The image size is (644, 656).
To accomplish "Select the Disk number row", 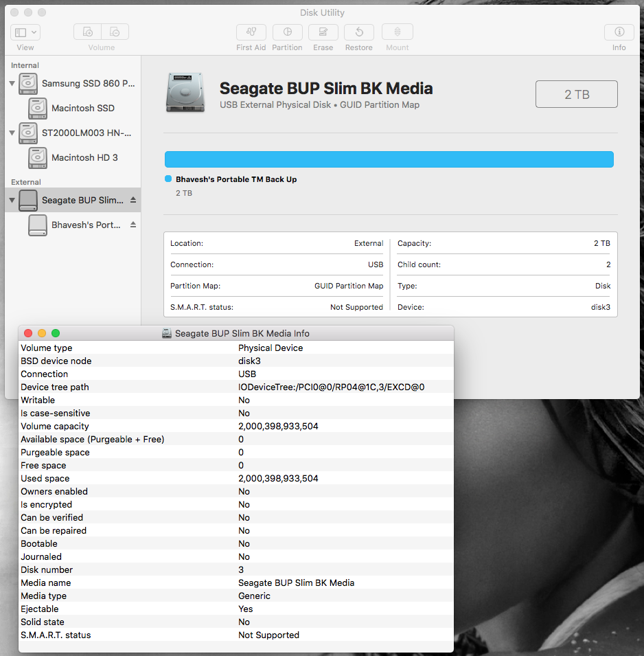I will pyautogui.click(x=236, y=570).
